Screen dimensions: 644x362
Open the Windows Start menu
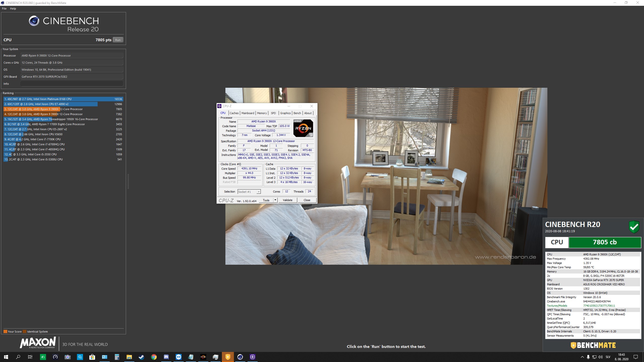(6, 357)
